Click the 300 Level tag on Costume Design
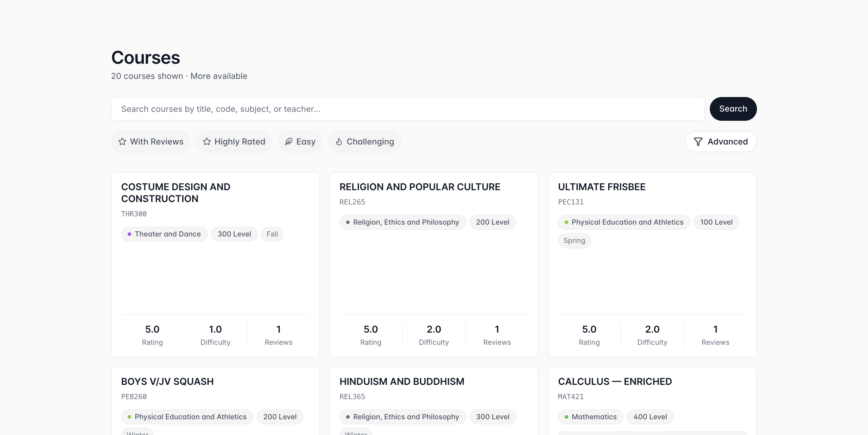The height and width of the screenshot is (435, 868). coord(234,234)
